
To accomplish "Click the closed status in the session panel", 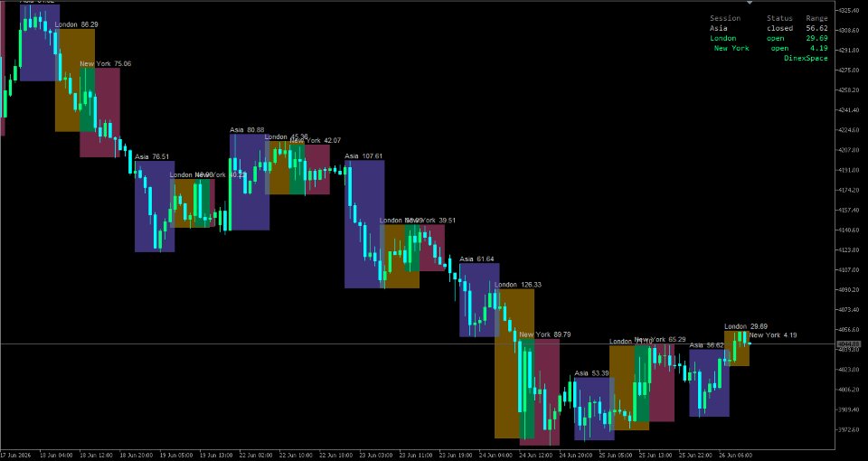I will 779,28.
